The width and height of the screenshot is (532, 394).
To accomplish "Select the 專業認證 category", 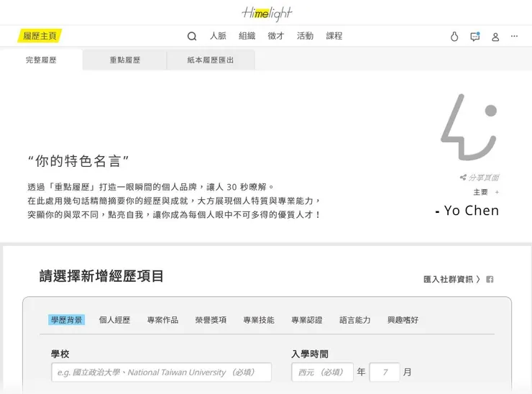I will (x=307, y=320).
